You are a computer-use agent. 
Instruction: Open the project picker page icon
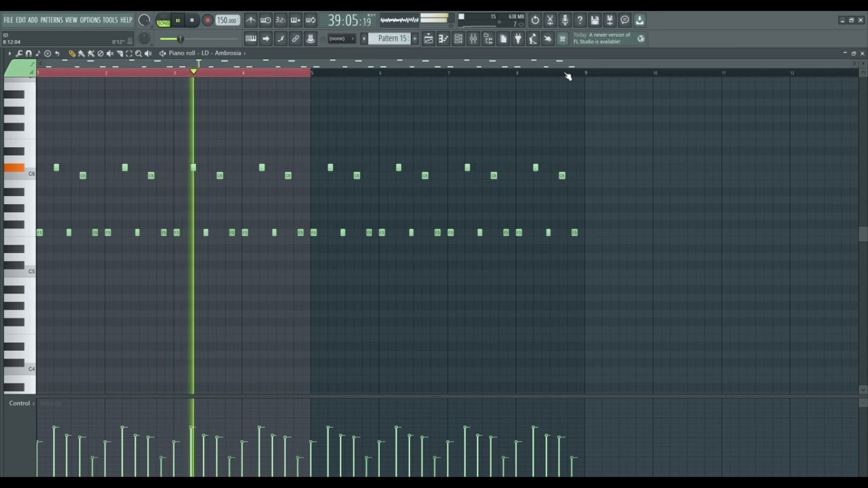pos(503,39)
